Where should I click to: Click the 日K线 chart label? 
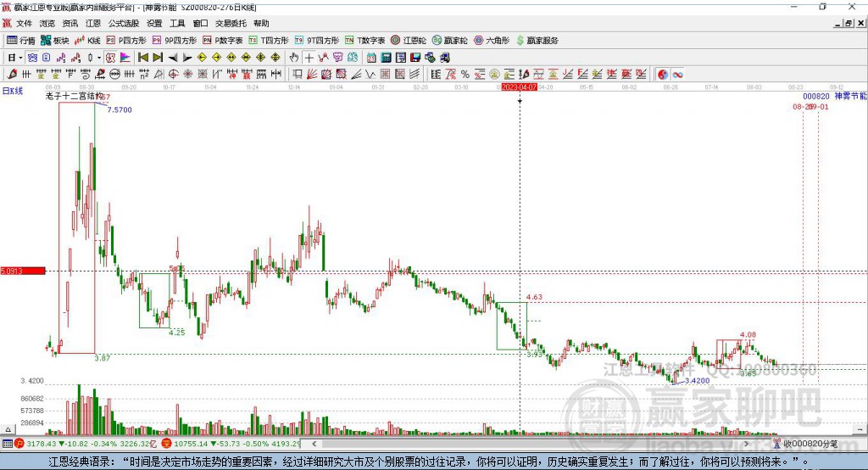click(12, 92)
